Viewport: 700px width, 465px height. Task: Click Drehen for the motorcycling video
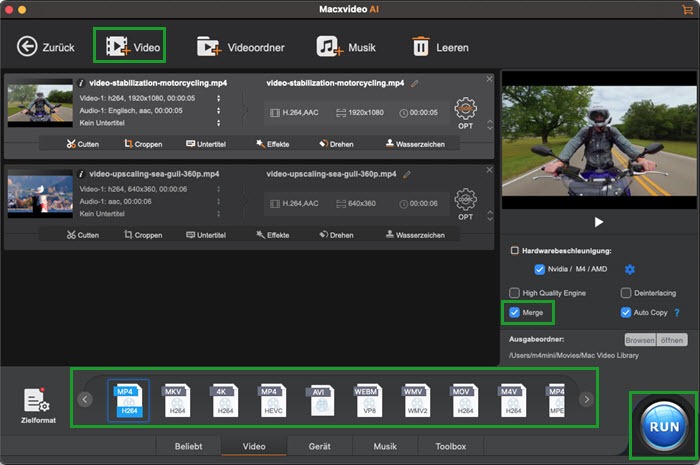[x=336, y=144]
